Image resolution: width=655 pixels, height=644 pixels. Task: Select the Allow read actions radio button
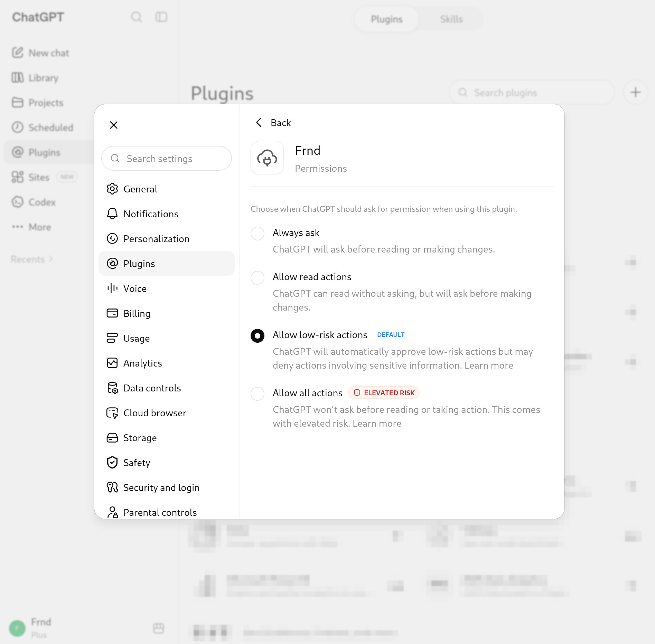pyautogui.click(x=258, y=278)
